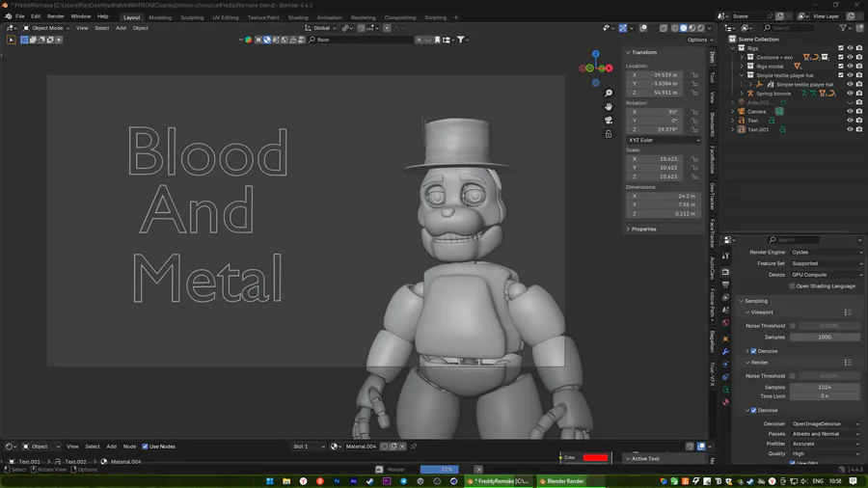
Task: Switch to the Compositing workspace tab
Action: pyautogui.click(x=399, y=17)
